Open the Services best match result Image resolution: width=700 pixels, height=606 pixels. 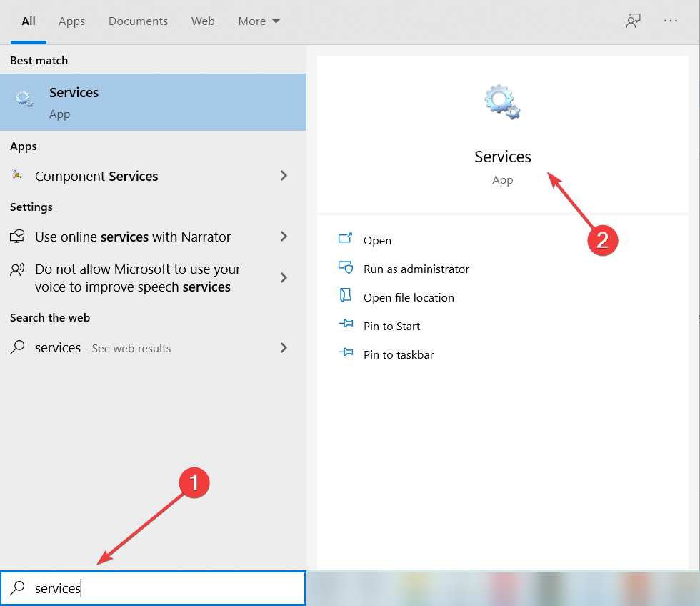[x=153, y=102]
